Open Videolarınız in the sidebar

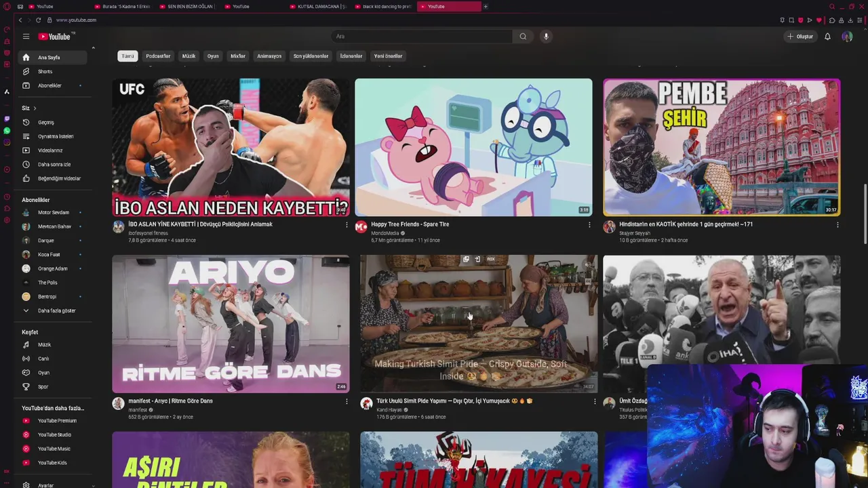coord(53,150)
